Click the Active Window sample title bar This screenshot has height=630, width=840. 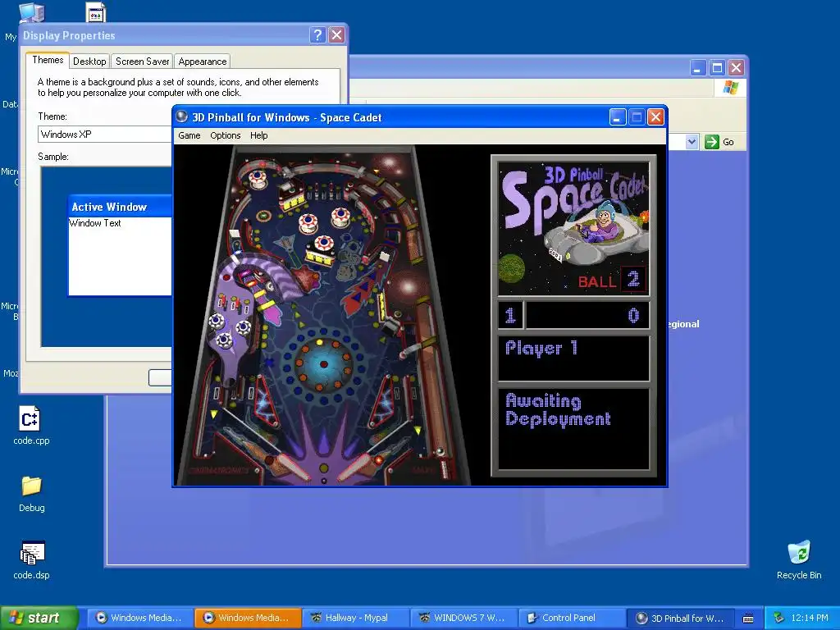pyautogui.click(x=120, y=207)
